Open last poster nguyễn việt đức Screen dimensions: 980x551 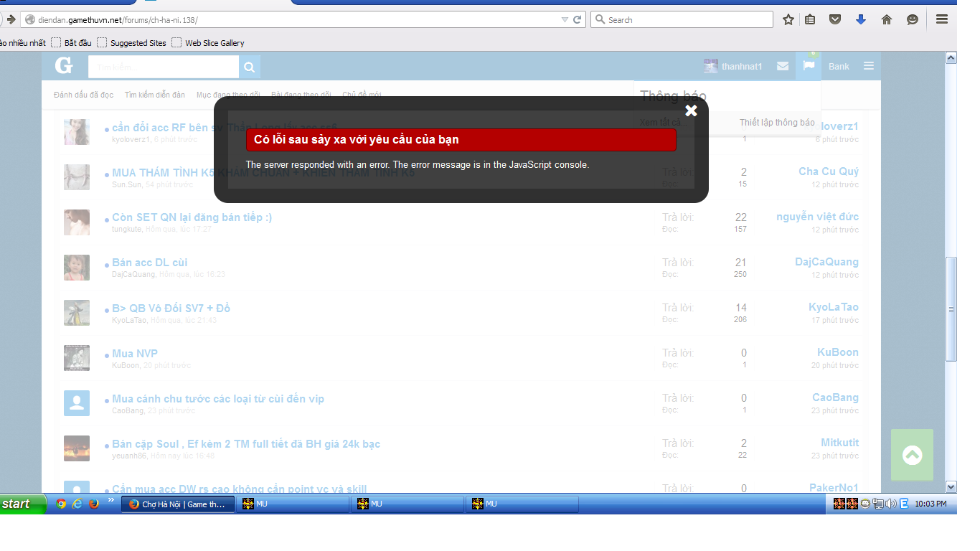click(x=817, y=217)
